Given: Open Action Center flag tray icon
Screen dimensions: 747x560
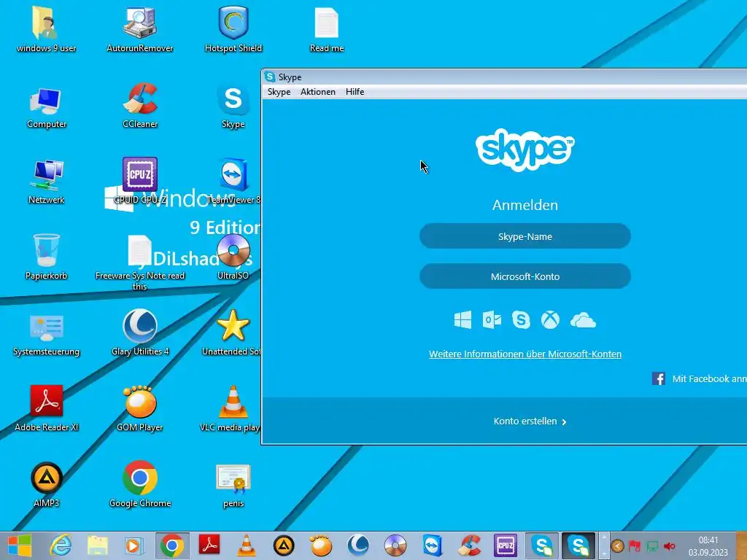Looking at the screenshot, I should point(635,545).
